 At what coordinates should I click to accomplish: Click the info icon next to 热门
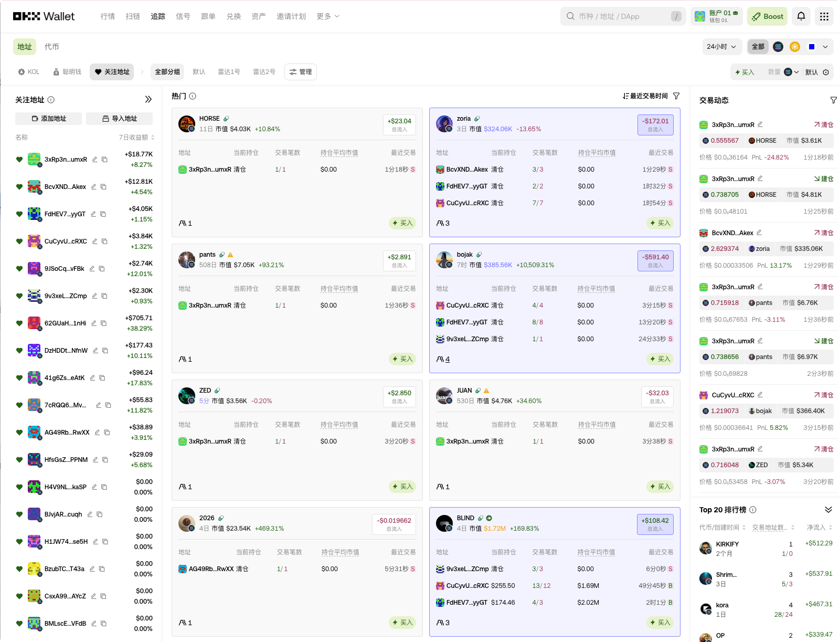[x=193, y=96]
